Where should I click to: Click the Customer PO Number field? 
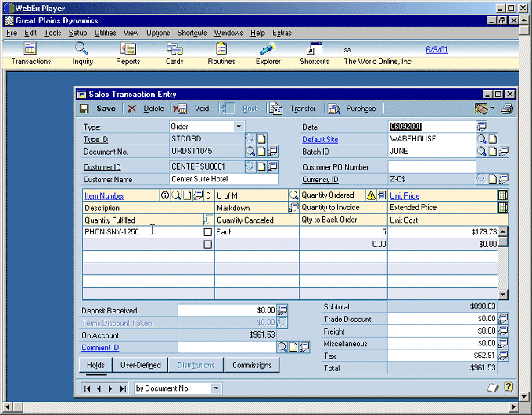point(432,166)
